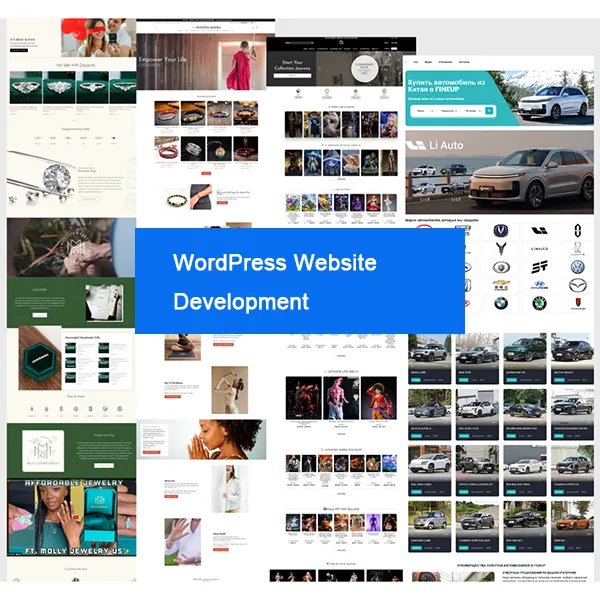Click the round 'Clearance Sale' badge
600x600 pixels.
[x=364, y=69]
